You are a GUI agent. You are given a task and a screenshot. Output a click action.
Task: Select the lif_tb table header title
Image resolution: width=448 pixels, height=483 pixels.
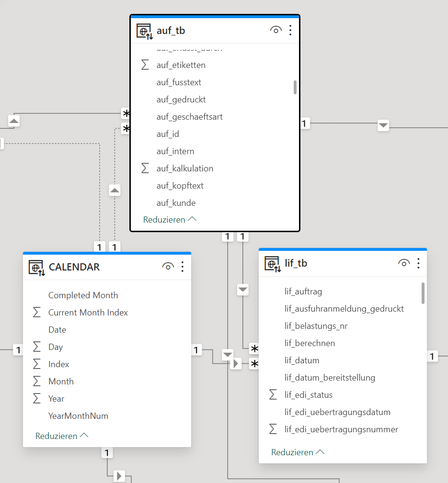296,263
